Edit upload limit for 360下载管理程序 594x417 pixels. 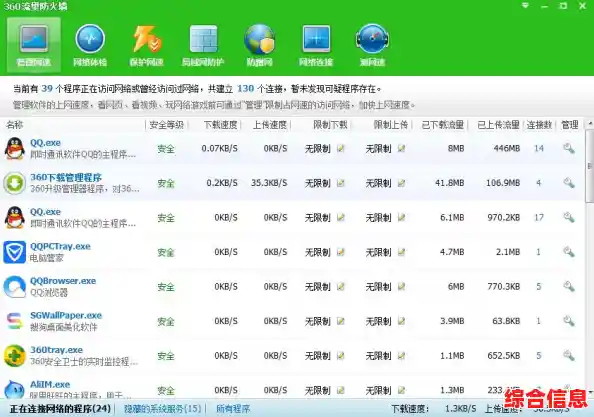pos(402,183)
